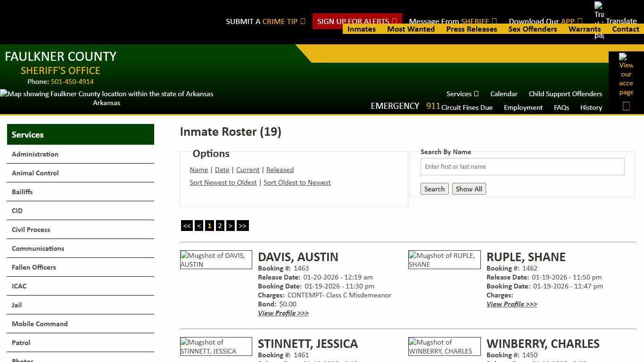View Profile of RUPLE, SHANE
Screen dimensions: 644x362
[512, 304]
